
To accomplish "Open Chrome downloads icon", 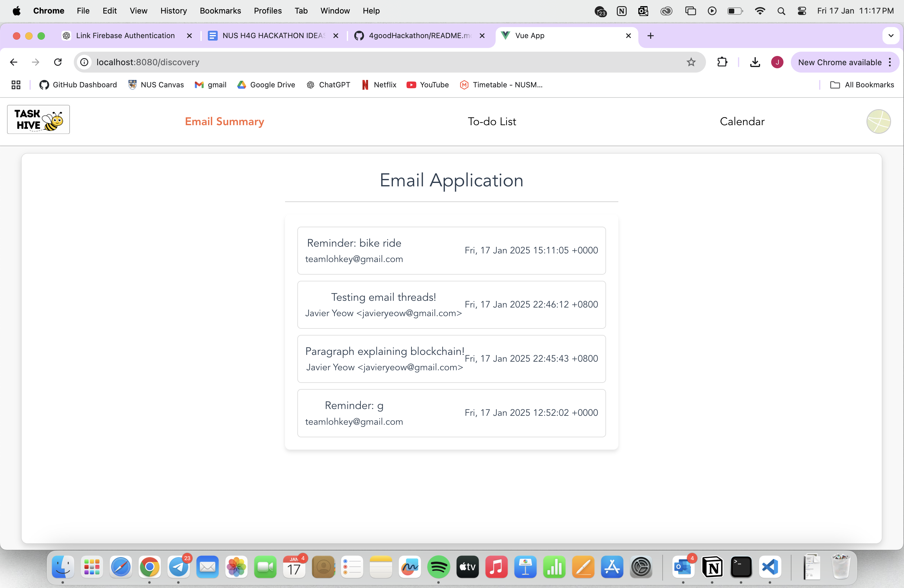I will (x=755, y=62).
